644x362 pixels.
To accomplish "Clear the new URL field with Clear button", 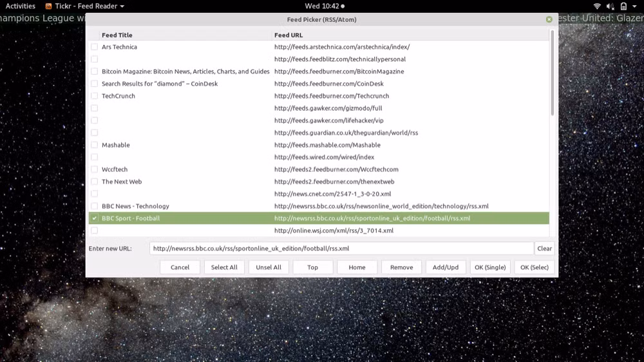I will point(545,248).
